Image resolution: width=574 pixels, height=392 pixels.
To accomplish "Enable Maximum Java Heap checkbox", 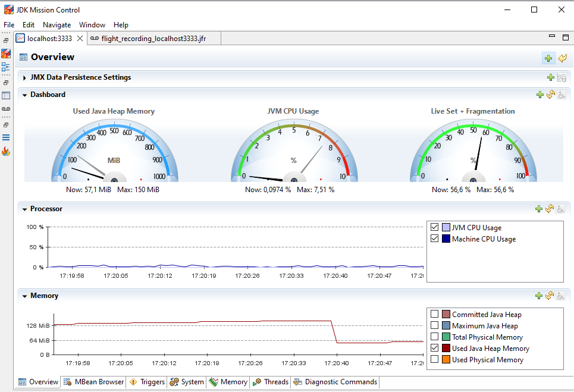I will pos(435,325).
